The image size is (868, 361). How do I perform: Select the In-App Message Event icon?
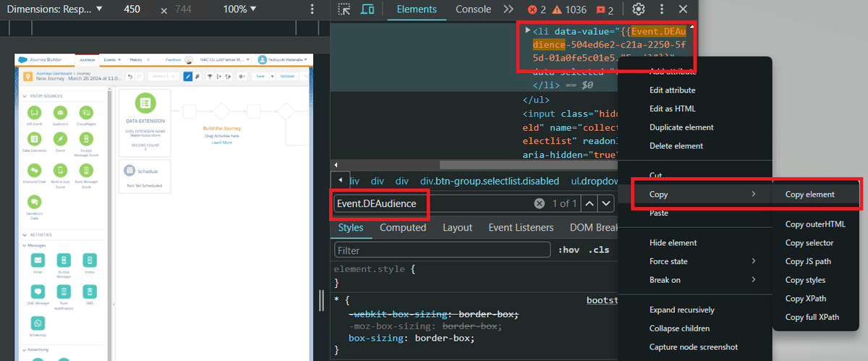tap(86, 139)
